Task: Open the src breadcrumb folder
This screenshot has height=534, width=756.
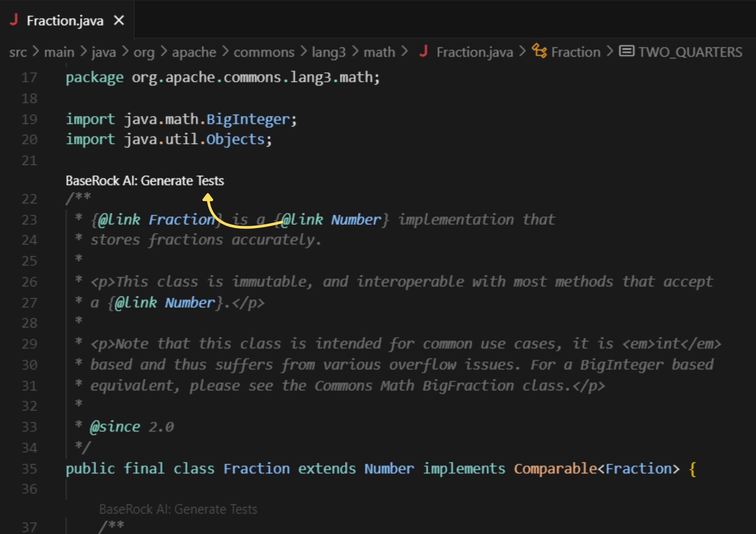Action: [x=18, y=52]
